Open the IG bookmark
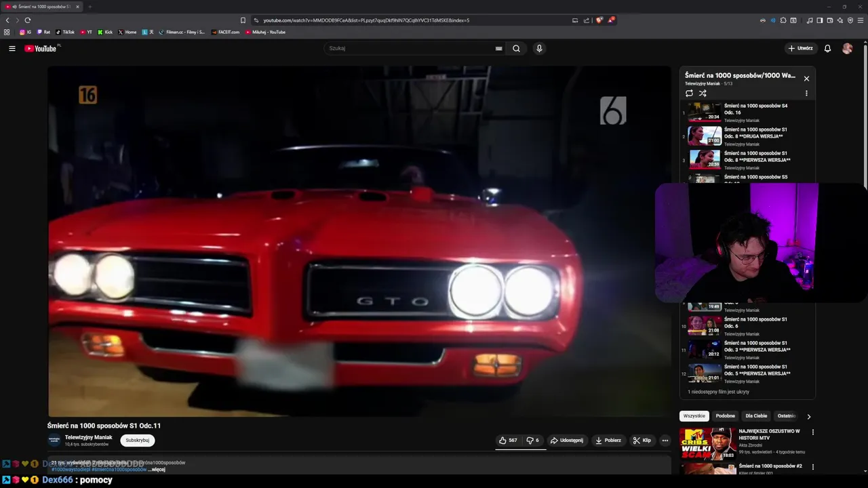The image size is (868, 488). [25, 32]
